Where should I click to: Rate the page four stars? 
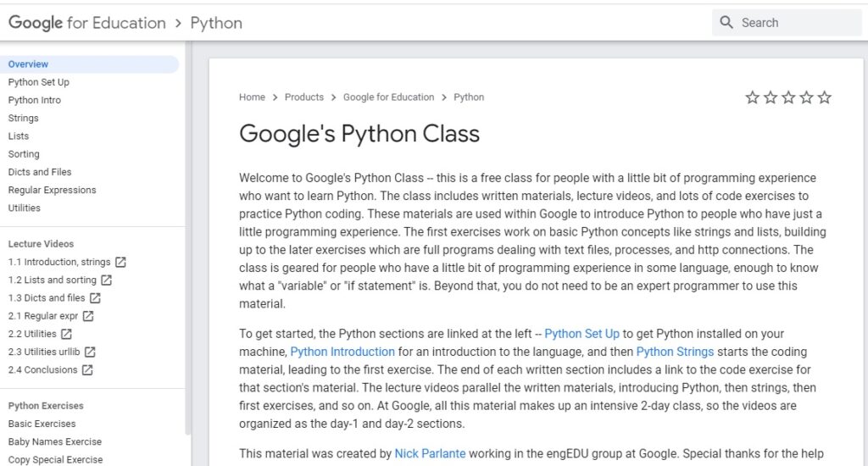[807, 97]
